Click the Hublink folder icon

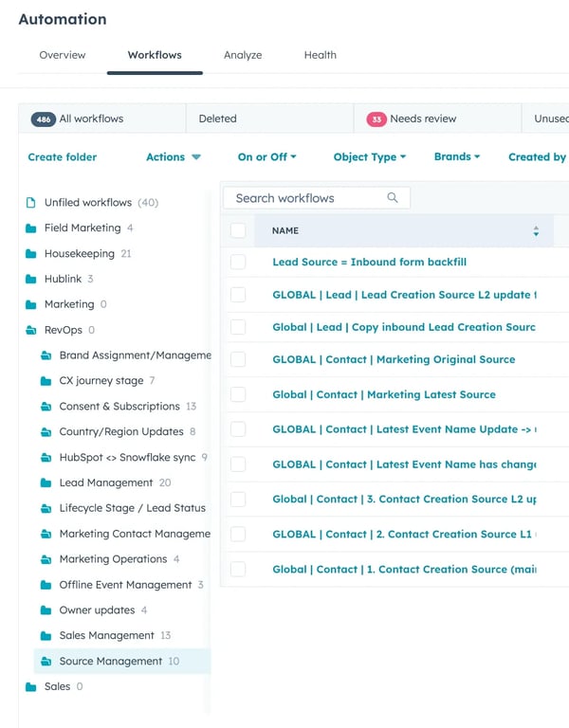click(x=30, y=279)
